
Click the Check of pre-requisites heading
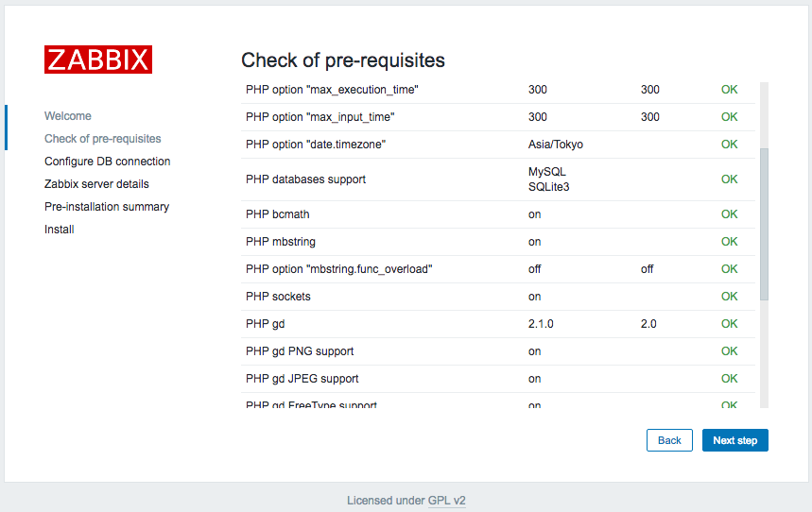click(343, 60)
